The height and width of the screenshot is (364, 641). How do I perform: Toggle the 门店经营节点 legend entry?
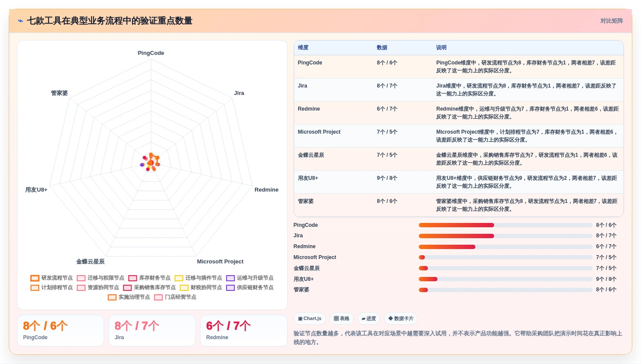[175, 297]
